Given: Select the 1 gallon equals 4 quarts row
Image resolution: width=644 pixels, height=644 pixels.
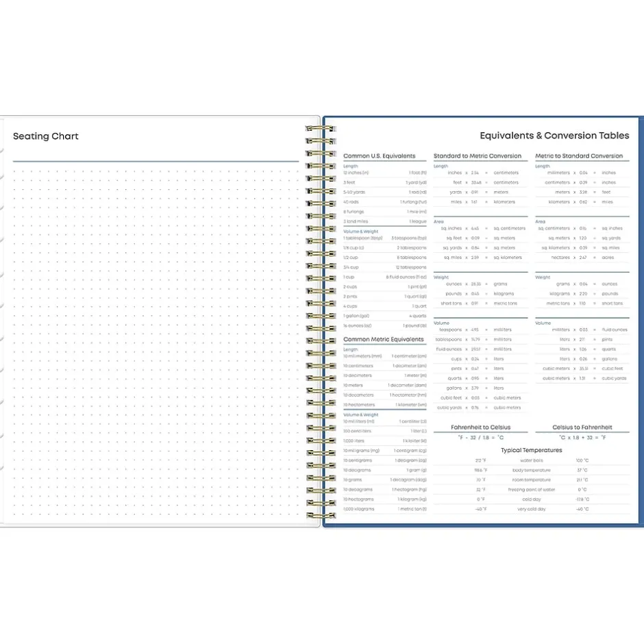Looking at the screenshot, I should [384, 316].
